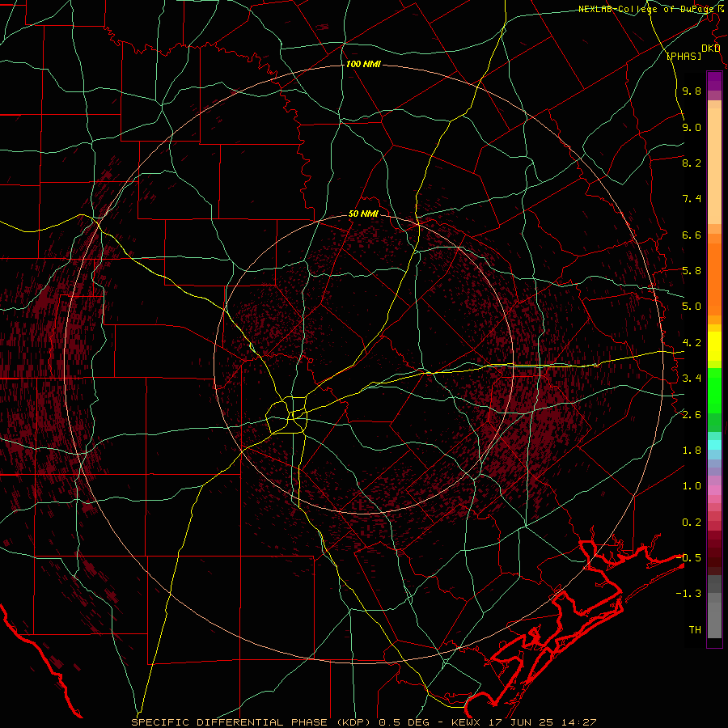Image resolution: width=728 pixels, height=728 pixels.
Task: Click the 0.2 scale value
Action: pyautogui.click(x=692, y=523)
